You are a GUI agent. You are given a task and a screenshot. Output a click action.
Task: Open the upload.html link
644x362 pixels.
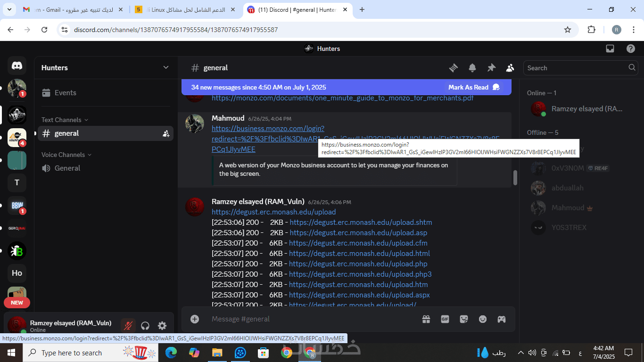(x=360, y=254)
